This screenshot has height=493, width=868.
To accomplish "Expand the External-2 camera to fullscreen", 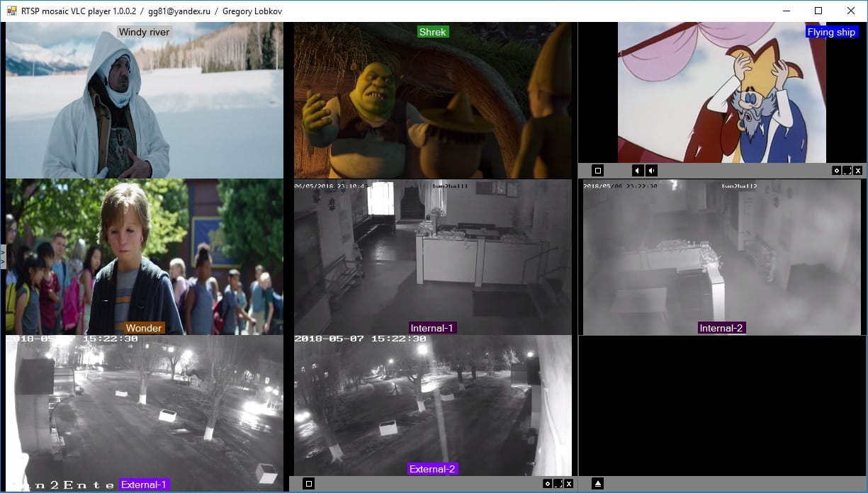I will [558, 484].
